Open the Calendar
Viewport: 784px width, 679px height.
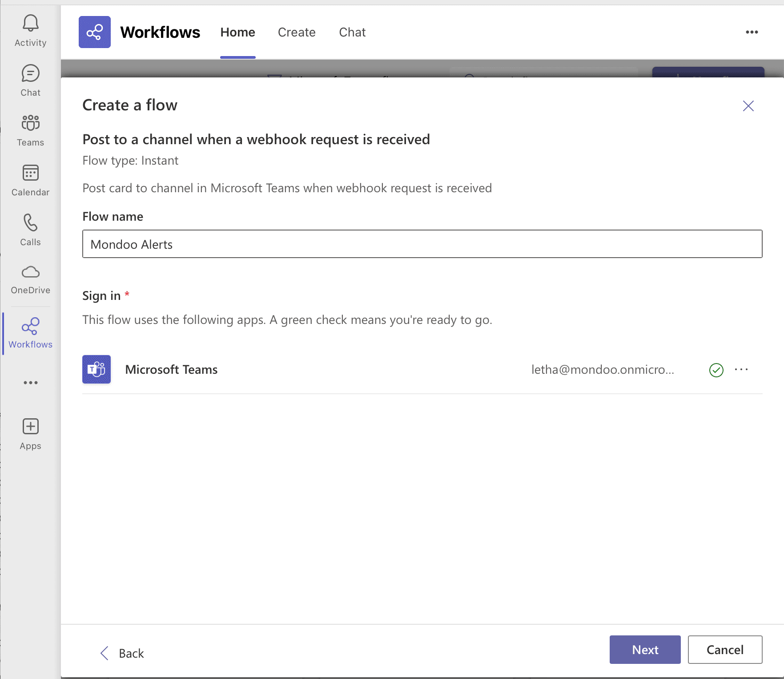point(30,180)
